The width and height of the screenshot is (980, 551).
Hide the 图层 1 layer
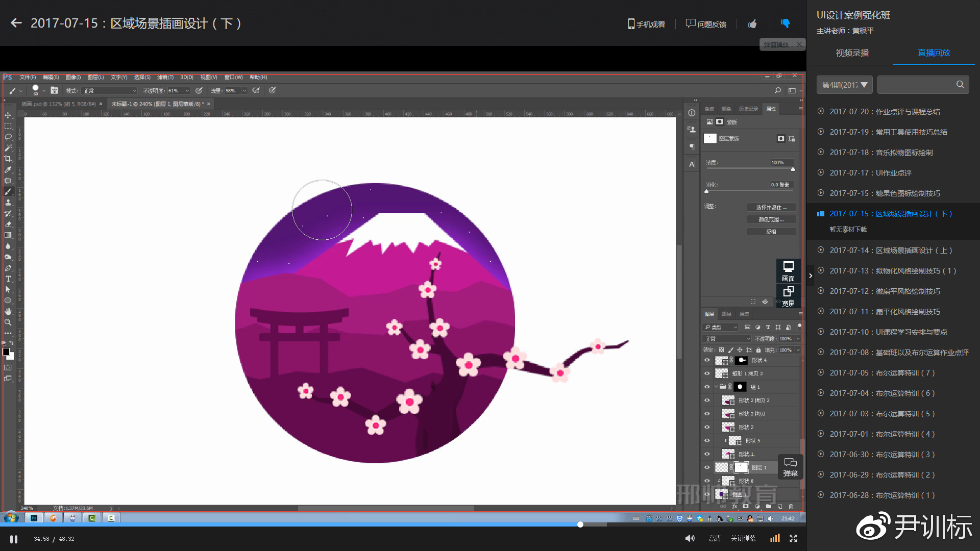pyautogui.click(x=707, y=467)
